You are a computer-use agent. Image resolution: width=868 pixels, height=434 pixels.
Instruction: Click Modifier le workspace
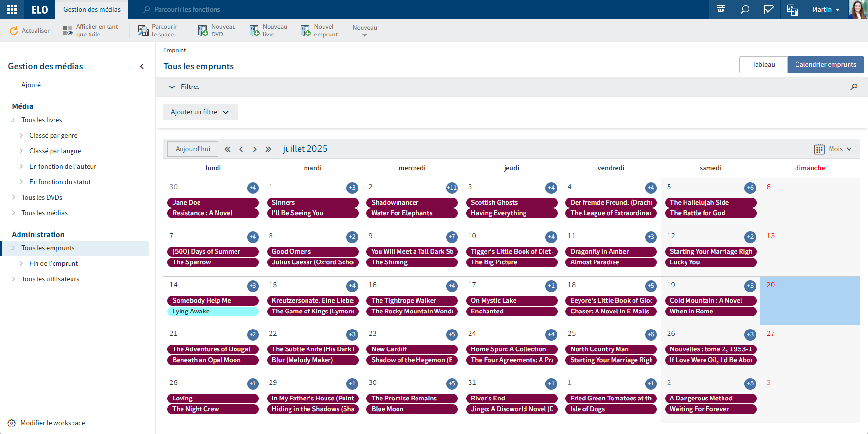47,423
